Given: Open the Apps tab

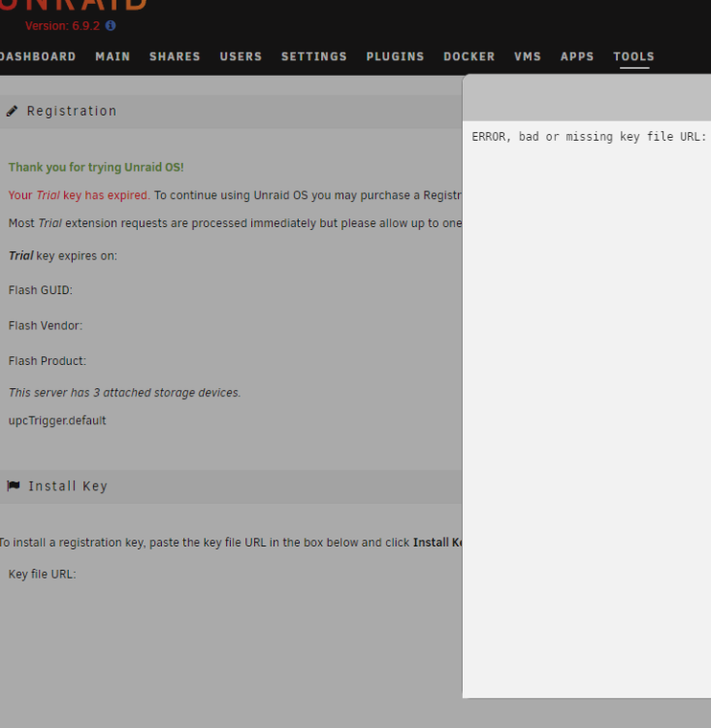Looking at the screenshot, I should click(x=577, y=56).
